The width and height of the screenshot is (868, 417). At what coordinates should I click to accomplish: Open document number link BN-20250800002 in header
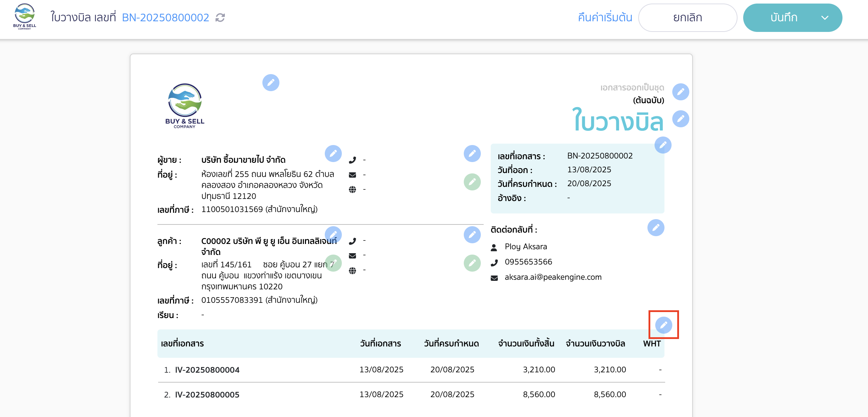click(x=166, y=17)
